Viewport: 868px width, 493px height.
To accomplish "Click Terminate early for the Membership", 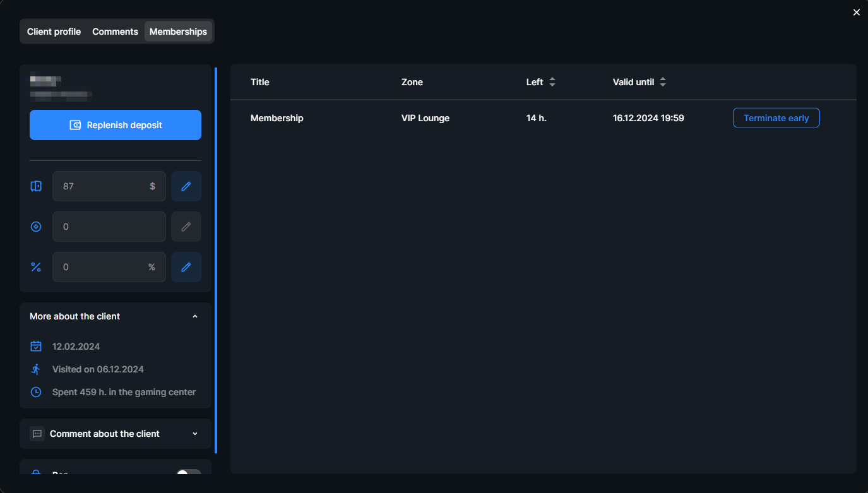I will coord(776,118).
